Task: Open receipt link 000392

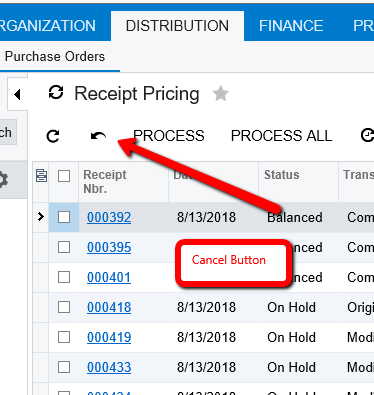Action: pos(109,217)
